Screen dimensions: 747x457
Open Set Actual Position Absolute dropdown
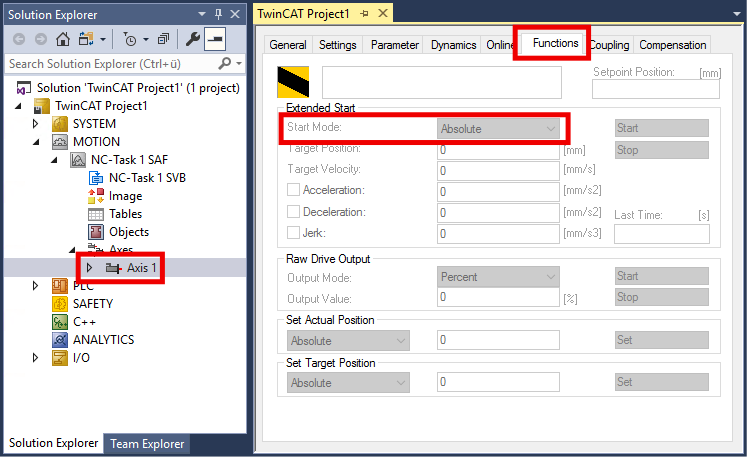[348, 341]
